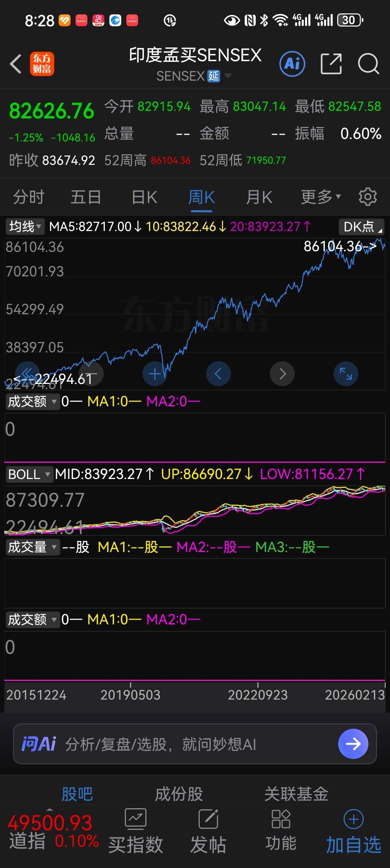
Task: Send query with the purple arrow button
Action: pyautogui.click(x=353, y=744)
